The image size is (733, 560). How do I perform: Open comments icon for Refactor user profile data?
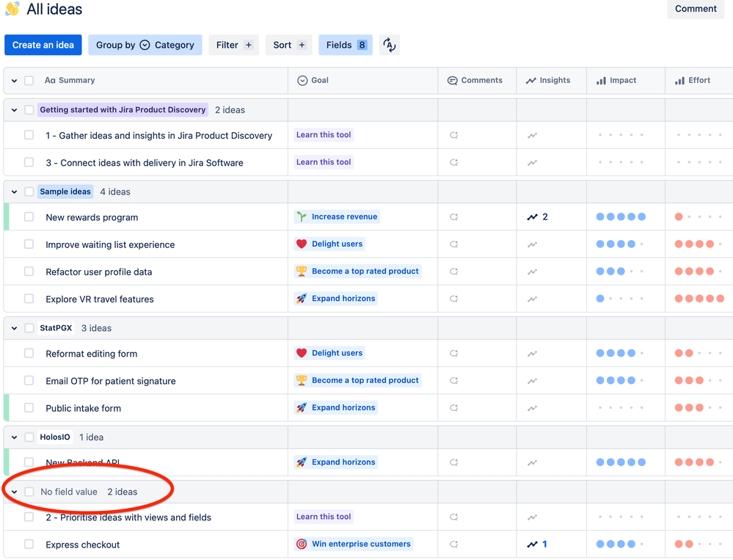[x=453, y=272]
